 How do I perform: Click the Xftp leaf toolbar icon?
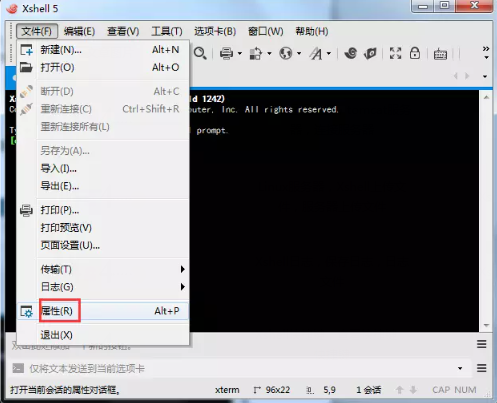370,53
